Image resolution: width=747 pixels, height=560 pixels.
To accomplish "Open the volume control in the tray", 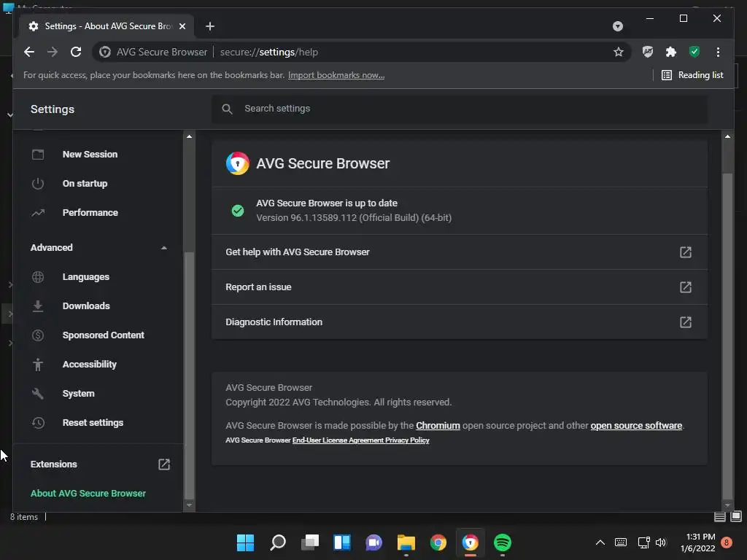I will click(x=661, y=542).
